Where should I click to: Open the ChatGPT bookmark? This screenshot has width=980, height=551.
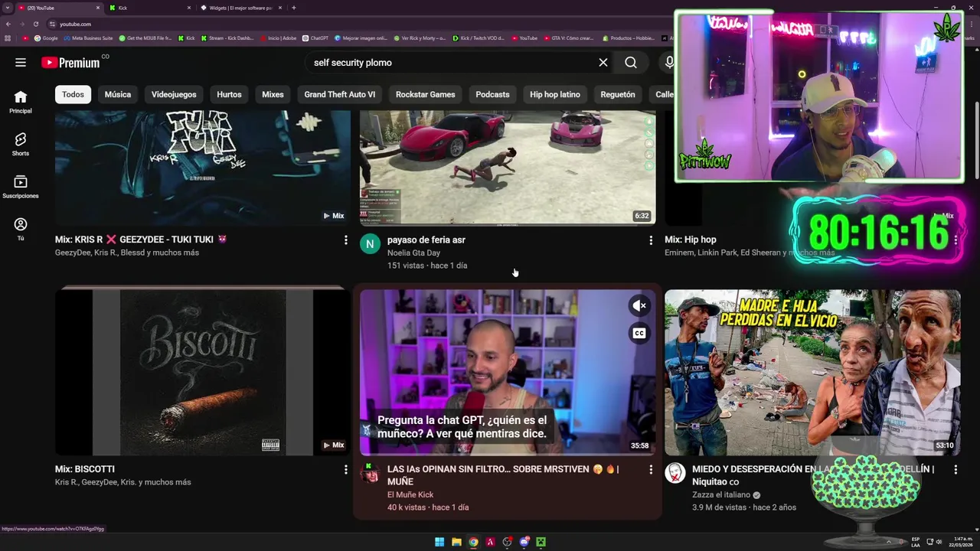point(315,38)
